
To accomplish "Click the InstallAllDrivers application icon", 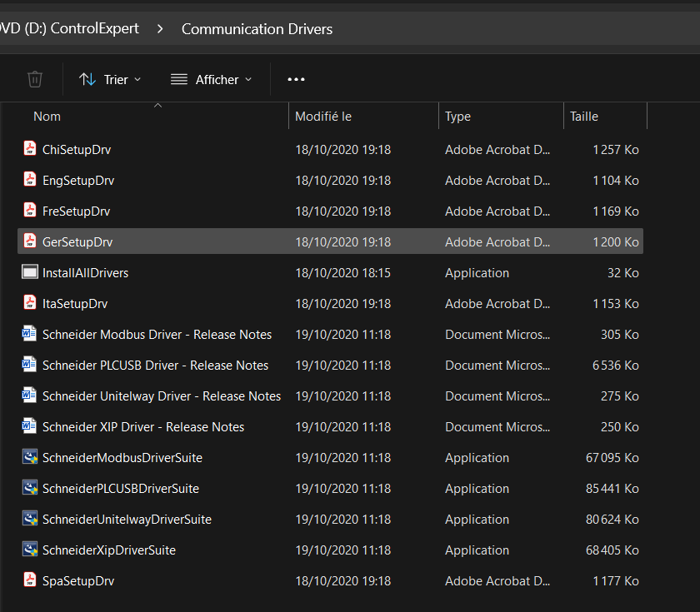I will click(29, 272).
